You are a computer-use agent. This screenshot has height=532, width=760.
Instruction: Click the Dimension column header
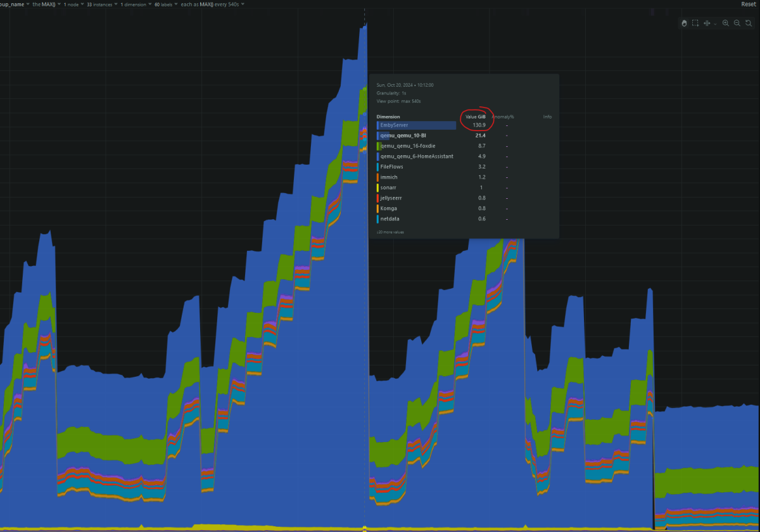pyautogui.click(x=388, y=117)
